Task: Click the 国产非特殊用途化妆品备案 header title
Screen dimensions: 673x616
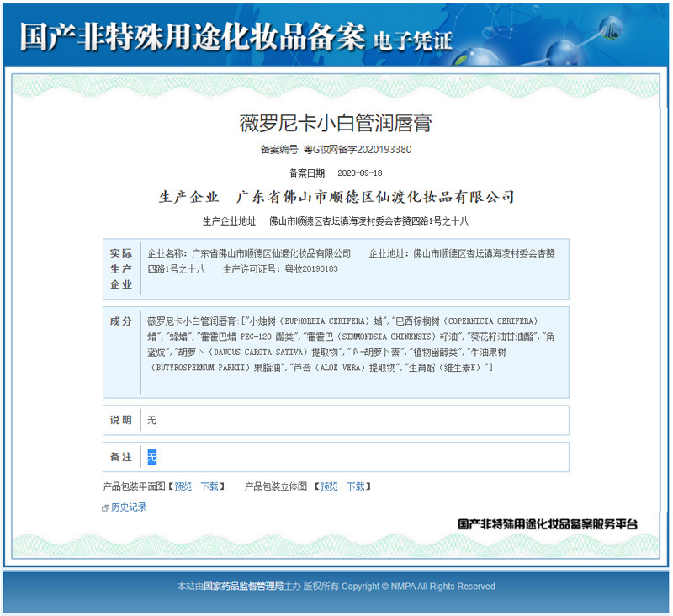Action: tap(192, 36)
